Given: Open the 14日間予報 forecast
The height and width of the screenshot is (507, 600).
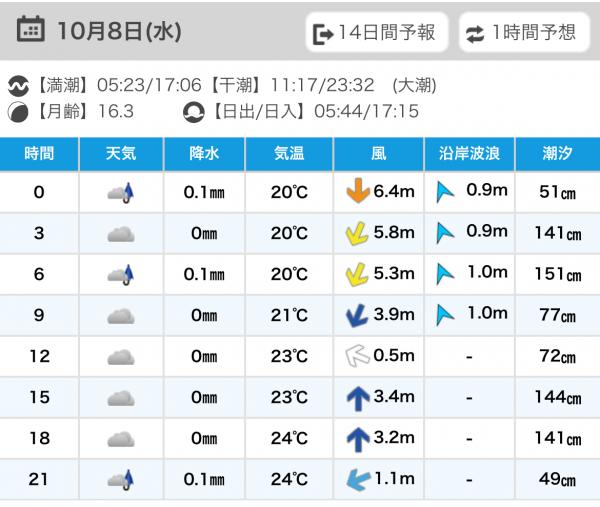Looking at the screenshot, I should tap(375, 33).
